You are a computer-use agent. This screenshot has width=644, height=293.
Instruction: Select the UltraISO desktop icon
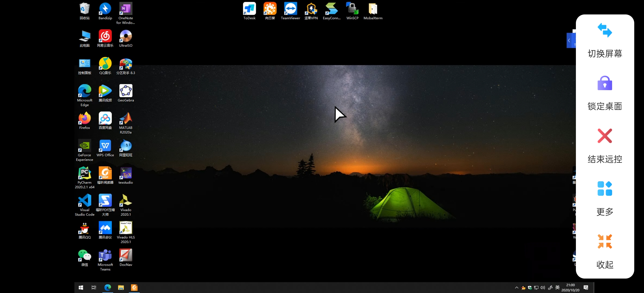[125, 38]
